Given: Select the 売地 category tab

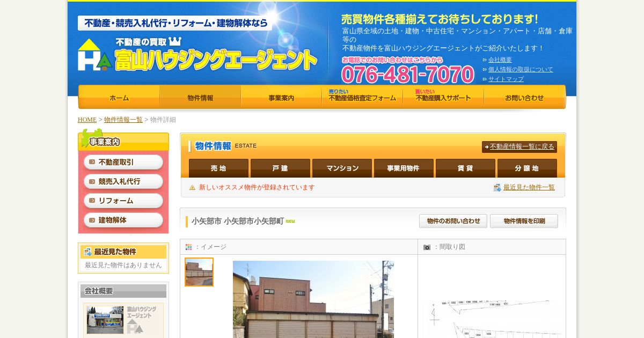Looking at the screenshot, I should pyautogui.click(x=218, y=168).
